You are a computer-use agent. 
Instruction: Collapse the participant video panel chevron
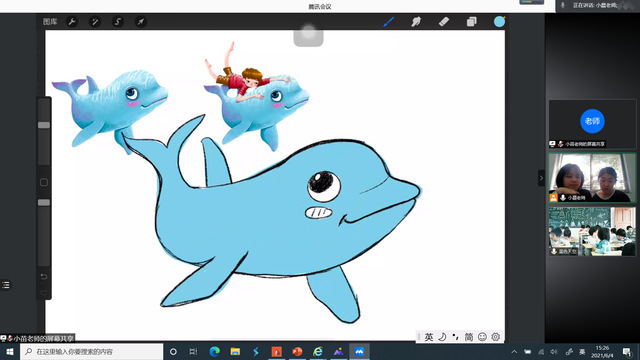[x=541, y=178]
